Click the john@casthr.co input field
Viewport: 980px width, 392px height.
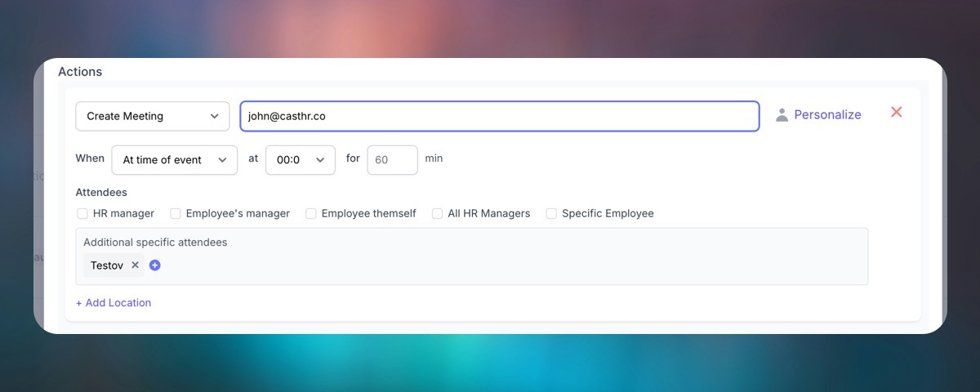tap(500, 116)
